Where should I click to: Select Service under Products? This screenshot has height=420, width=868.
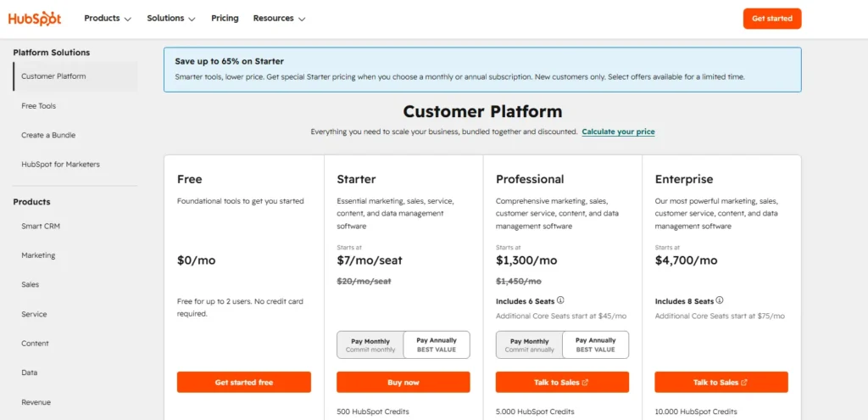pos(34,314)
